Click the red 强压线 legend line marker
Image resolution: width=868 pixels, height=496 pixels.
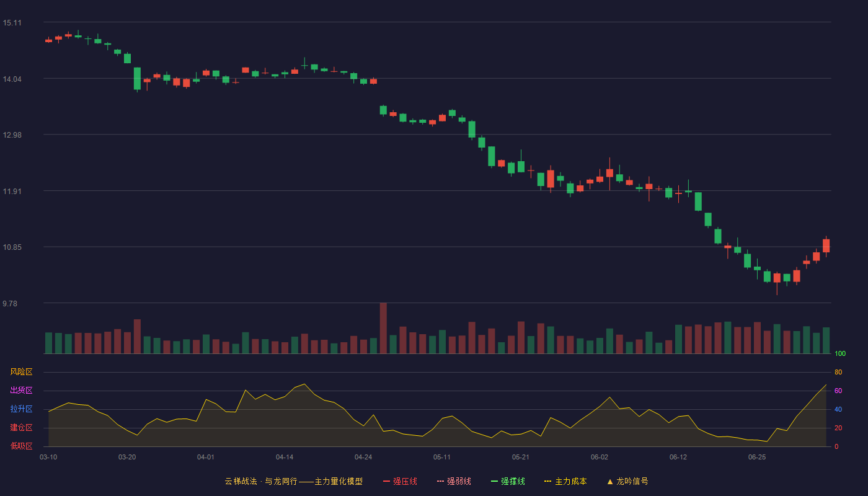click(x=386, y=481)
